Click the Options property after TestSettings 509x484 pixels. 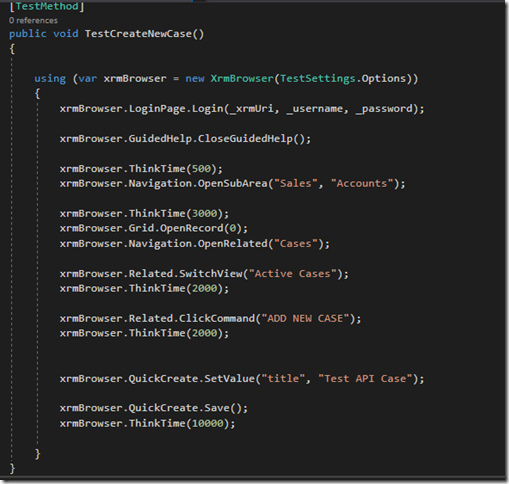pos(384,79)
